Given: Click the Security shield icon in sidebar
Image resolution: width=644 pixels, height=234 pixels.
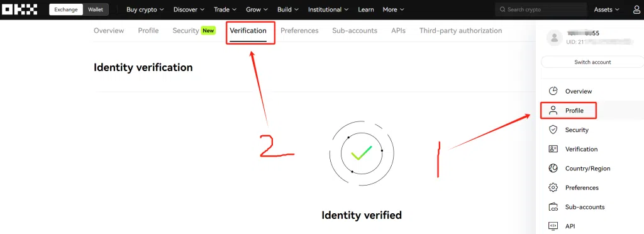Looking at the screenshot, I should pos(553,130).
